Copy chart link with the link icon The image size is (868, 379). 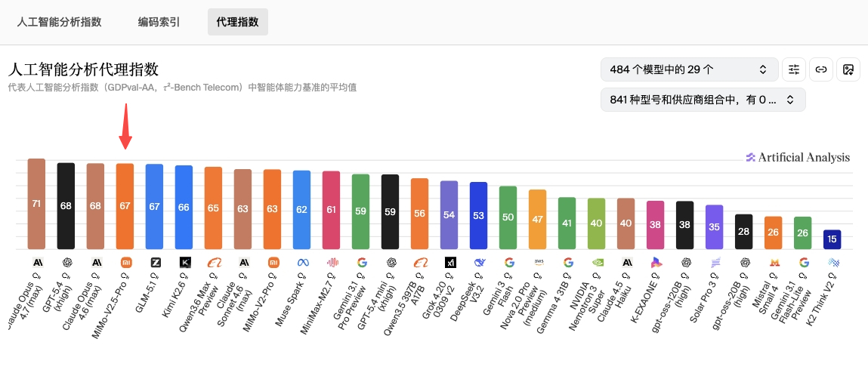[x=821, y=69]
